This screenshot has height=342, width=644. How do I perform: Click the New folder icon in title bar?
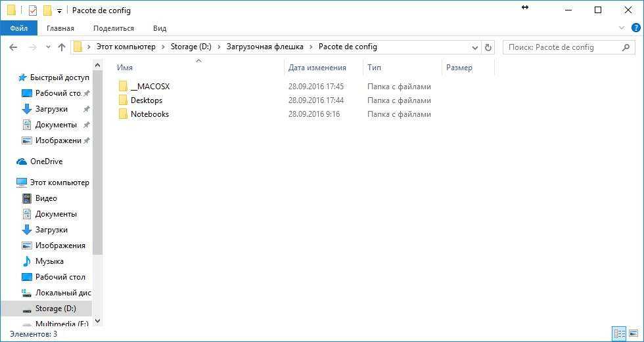click(47, 11)
